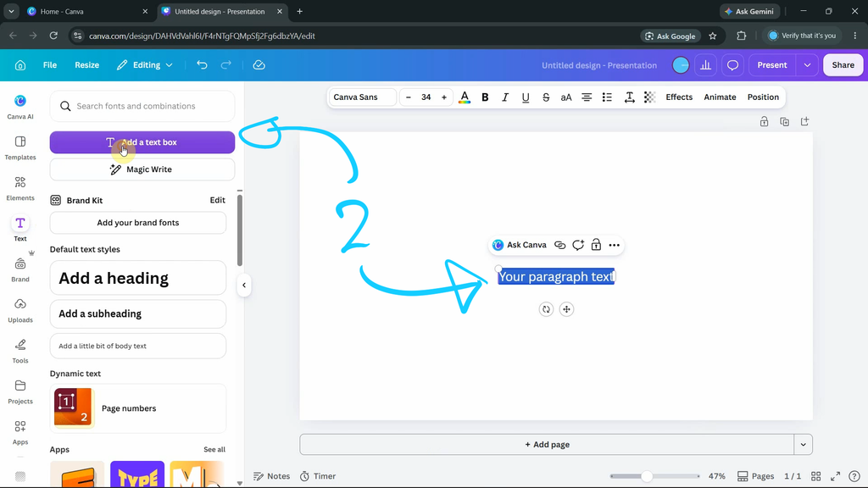Lock the selected text element
The height and width of the screenshot is (488, 868).
coord(596,245)
